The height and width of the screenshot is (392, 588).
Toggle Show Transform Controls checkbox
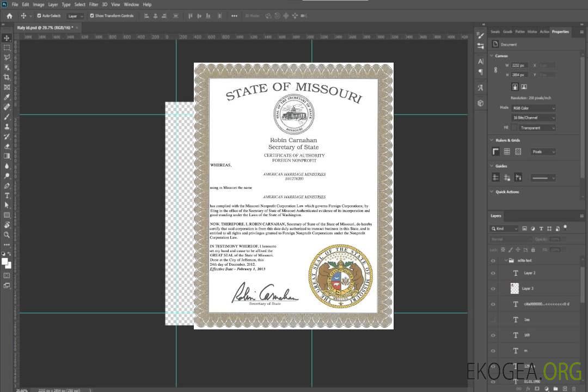(92, 16)
